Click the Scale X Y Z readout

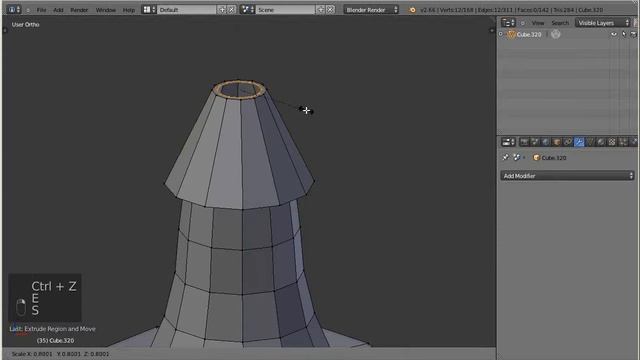60,354
